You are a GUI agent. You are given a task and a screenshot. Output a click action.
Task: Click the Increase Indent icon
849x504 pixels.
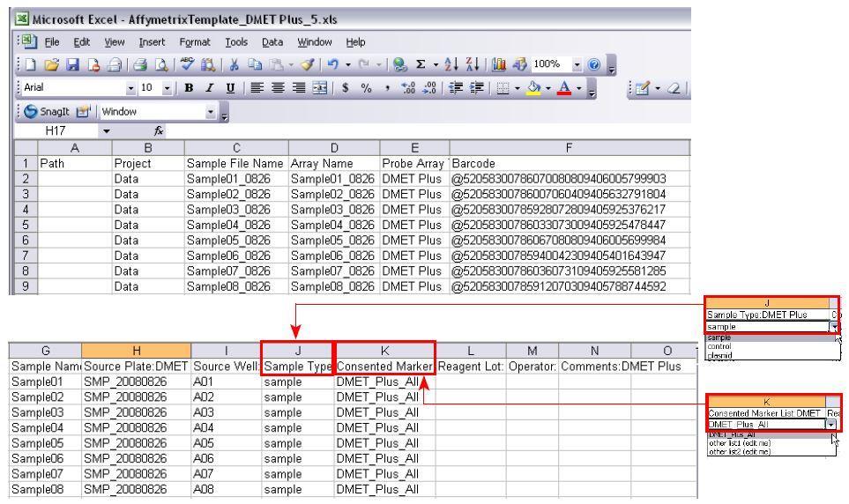(476, 88)
